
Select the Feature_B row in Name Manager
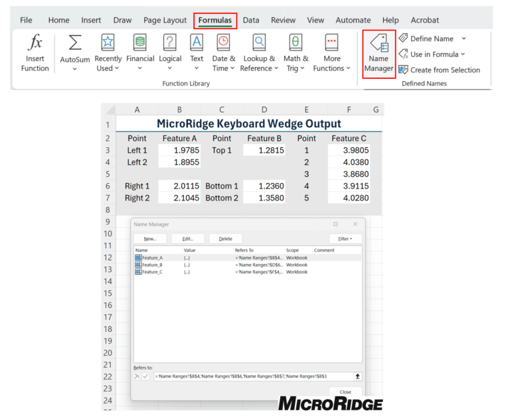tap(248, 265)
